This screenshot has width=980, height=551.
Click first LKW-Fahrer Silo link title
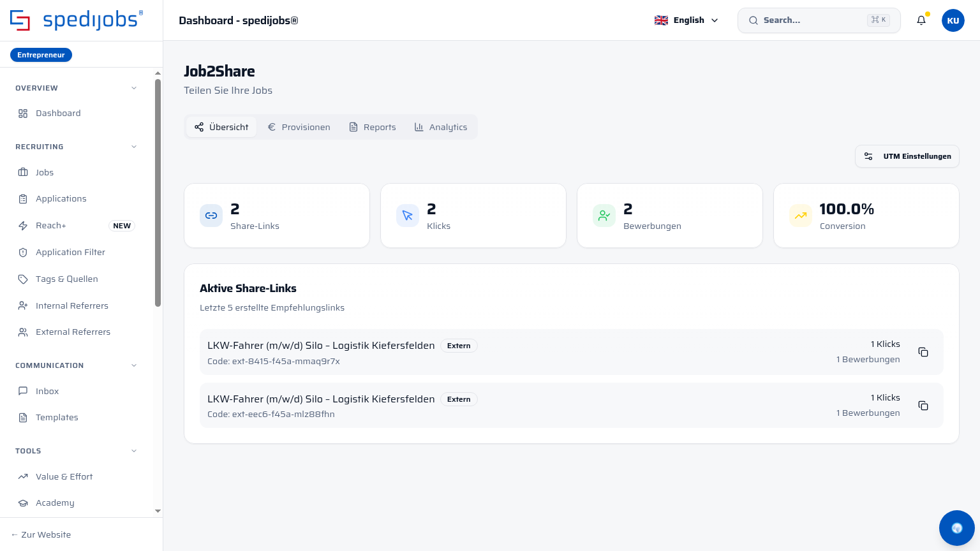(x=321, y=346)
